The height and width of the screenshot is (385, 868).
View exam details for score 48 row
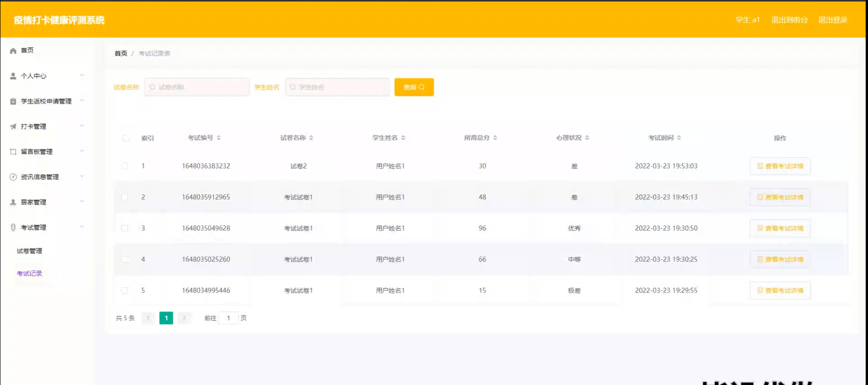(780, 197)
